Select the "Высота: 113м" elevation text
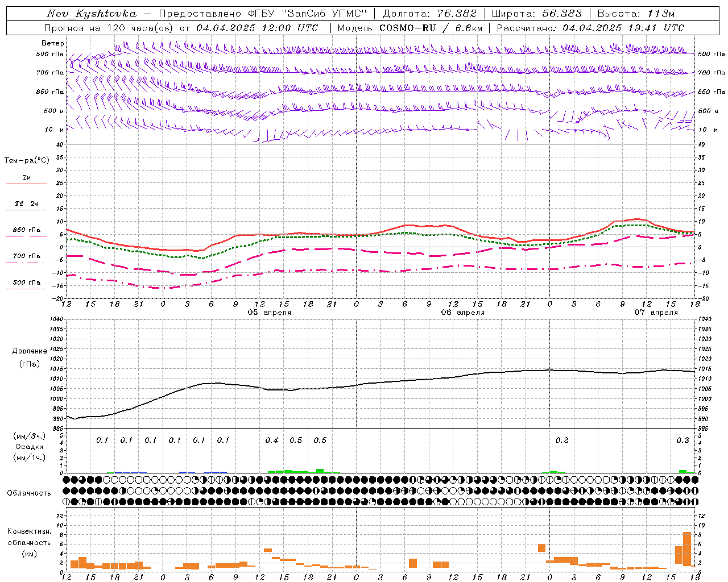The width and height of the screenshot is (728, 582). (x=636, y=14)
